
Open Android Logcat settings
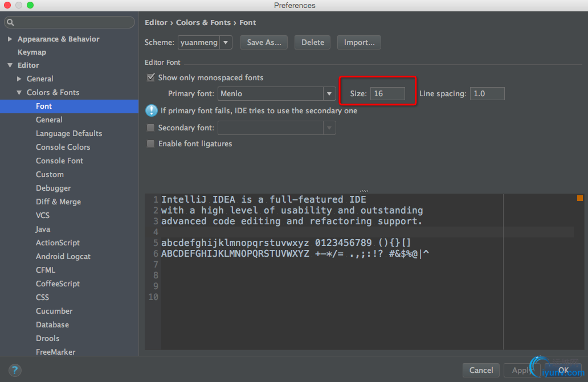coord(63,257)
